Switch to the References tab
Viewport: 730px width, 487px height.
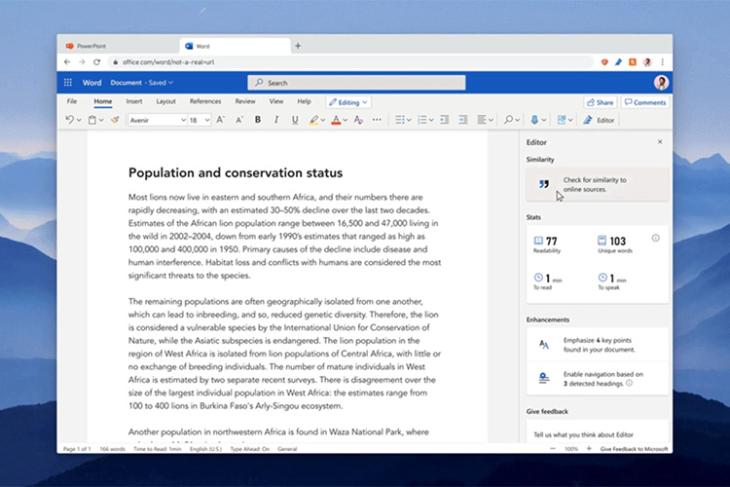pos(205,101)
